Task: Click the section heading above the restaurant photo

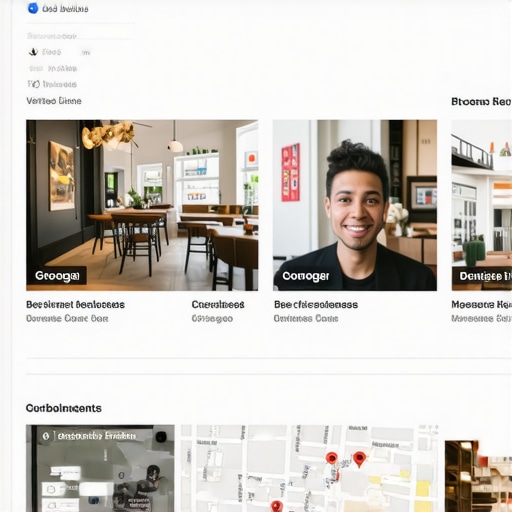Action: click(54, 101)
